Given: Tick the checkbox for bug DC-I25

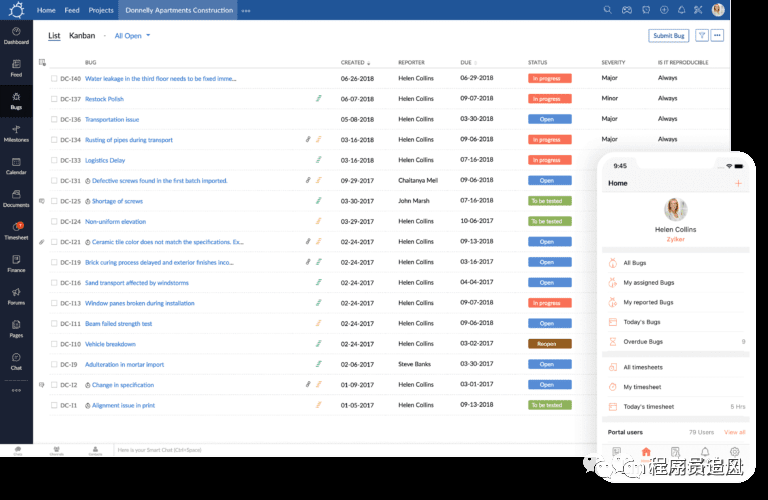Looking at the screenshot, I should [54, 201].
